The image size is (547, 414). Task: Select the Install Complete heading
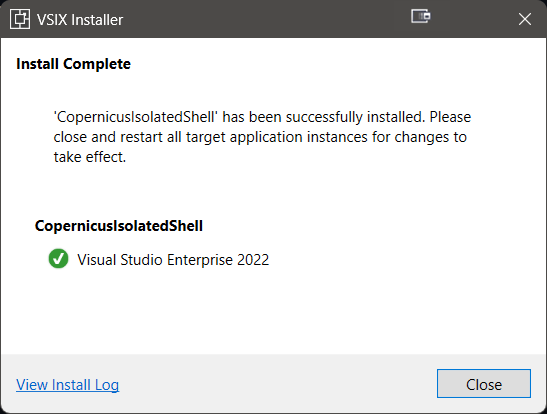[73, 64]
